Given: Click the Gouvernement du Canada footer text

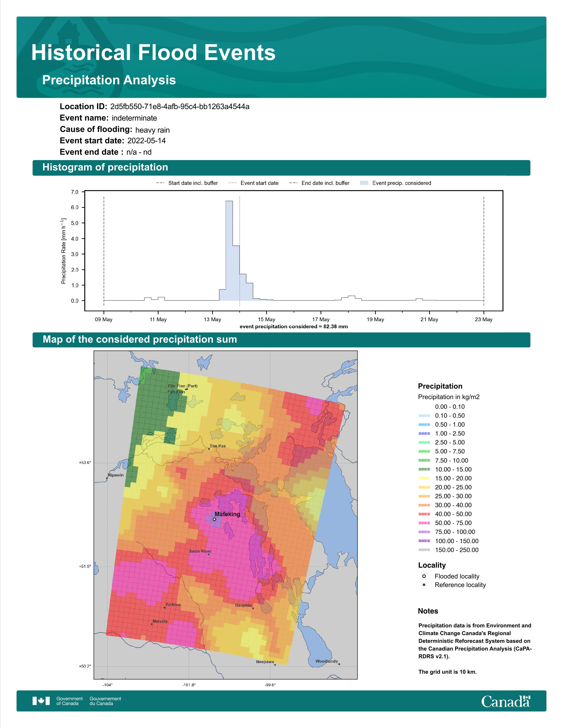Looking at the screenshot, I should (105, 701).
